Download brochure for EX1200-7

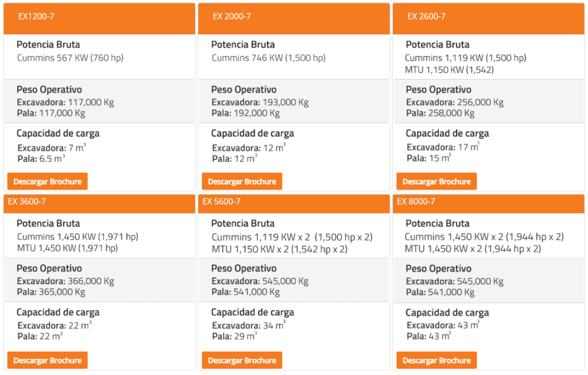[x=47, y=181]
